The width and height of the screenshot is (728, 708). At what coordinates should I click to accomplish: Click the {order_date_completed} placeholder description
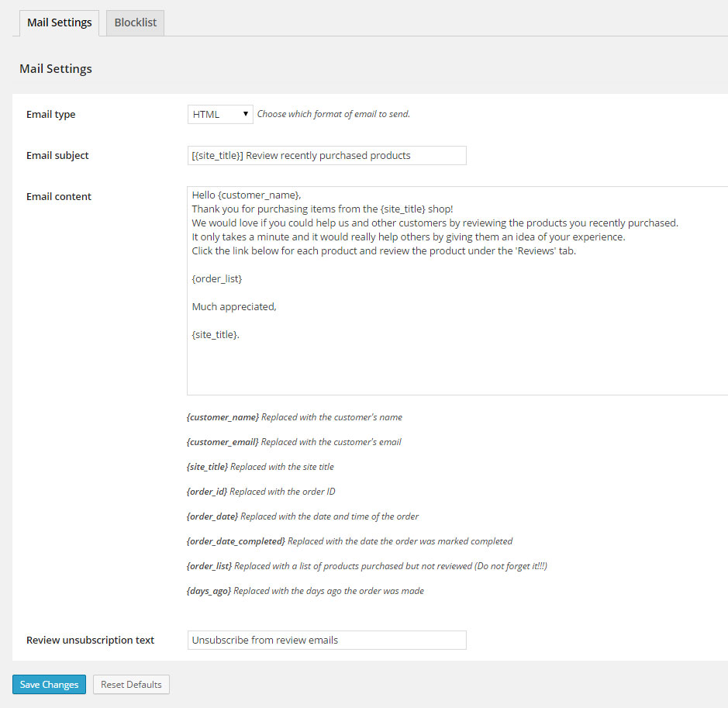tap(349, 541)
